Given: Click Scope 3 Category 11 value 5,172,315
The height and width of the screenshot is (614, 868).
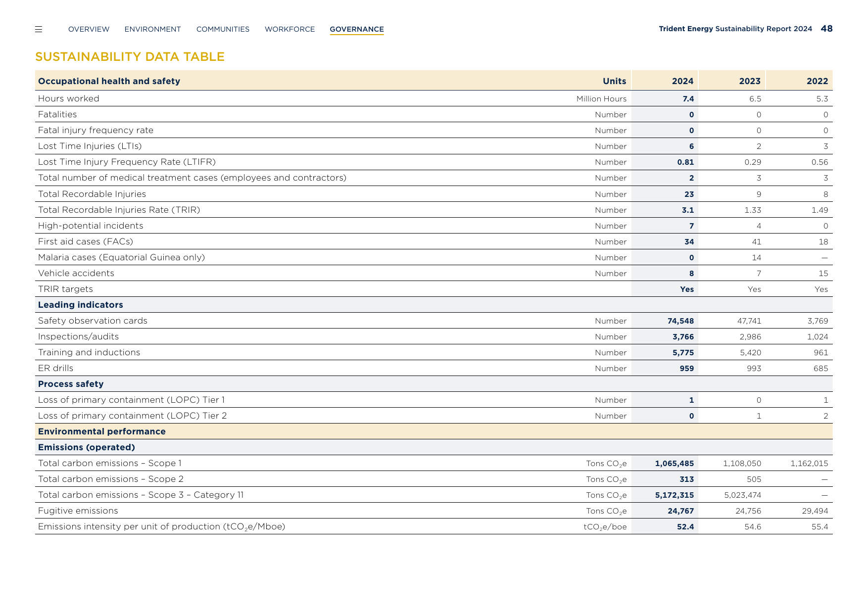Looking at the screenshot, I should (675, 495).
